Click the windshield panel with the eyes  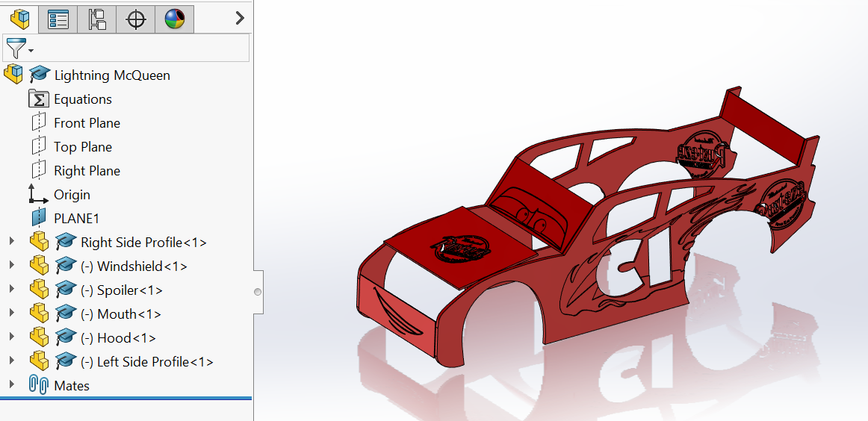coord(540,205)
